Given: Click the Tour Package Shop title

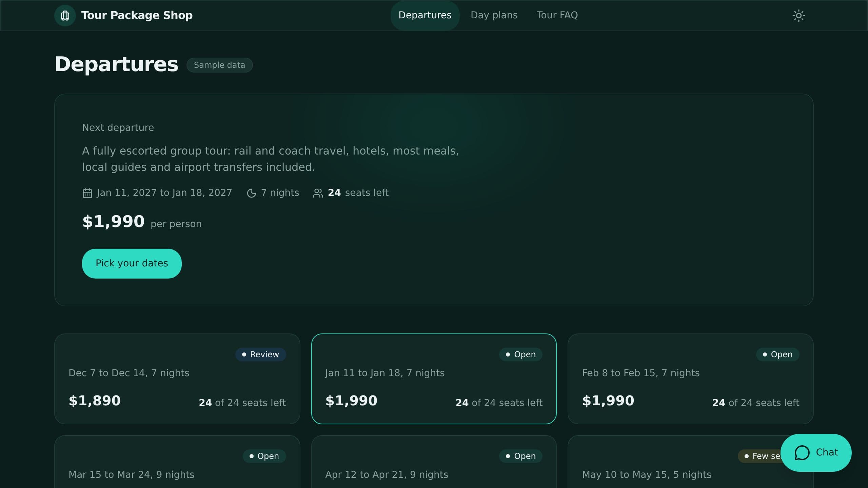Looking at the screenshot, I should pyautogui.click(x=137, y=15).
